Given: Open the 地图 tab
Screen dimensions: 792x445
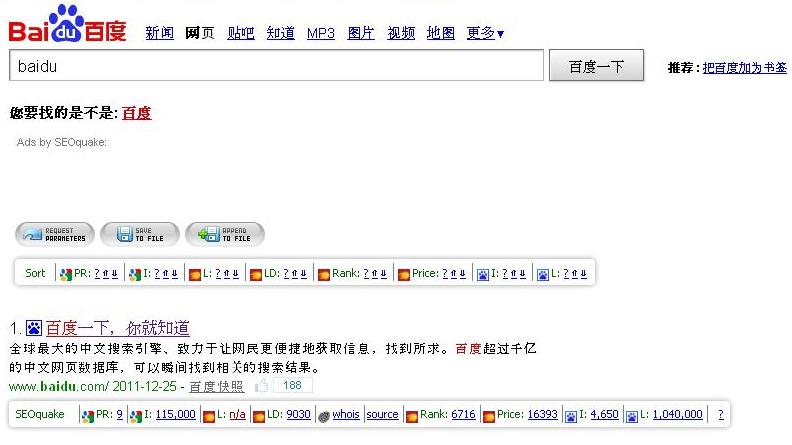Looking at the screenshot, I should tap(440, 33).
